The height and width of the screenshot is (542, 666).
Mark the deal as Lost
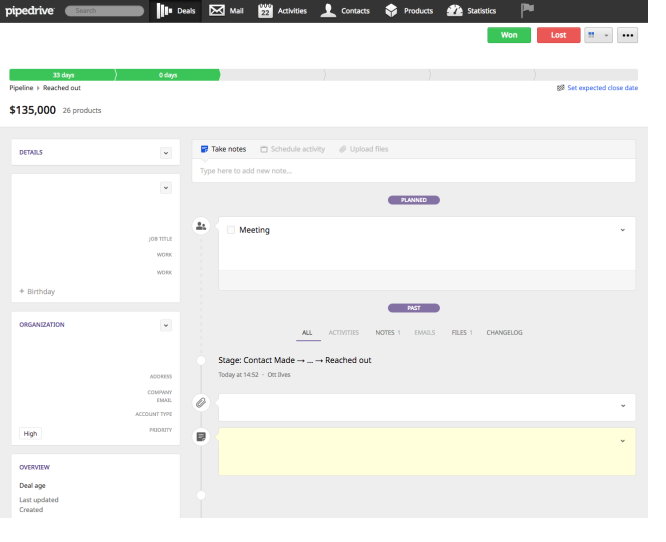pyautogui.click(x=559, y=35)
